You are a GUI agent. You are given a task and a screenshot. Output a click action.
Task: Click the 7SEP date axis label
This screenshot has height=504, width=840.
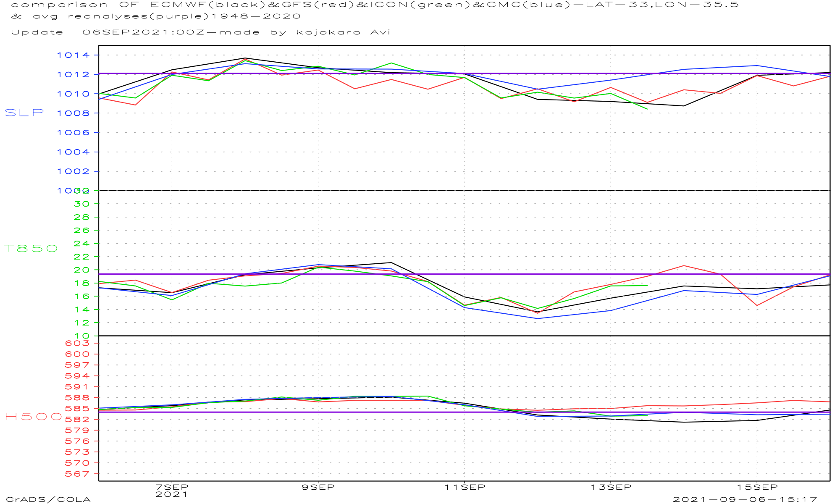(172, 487)
